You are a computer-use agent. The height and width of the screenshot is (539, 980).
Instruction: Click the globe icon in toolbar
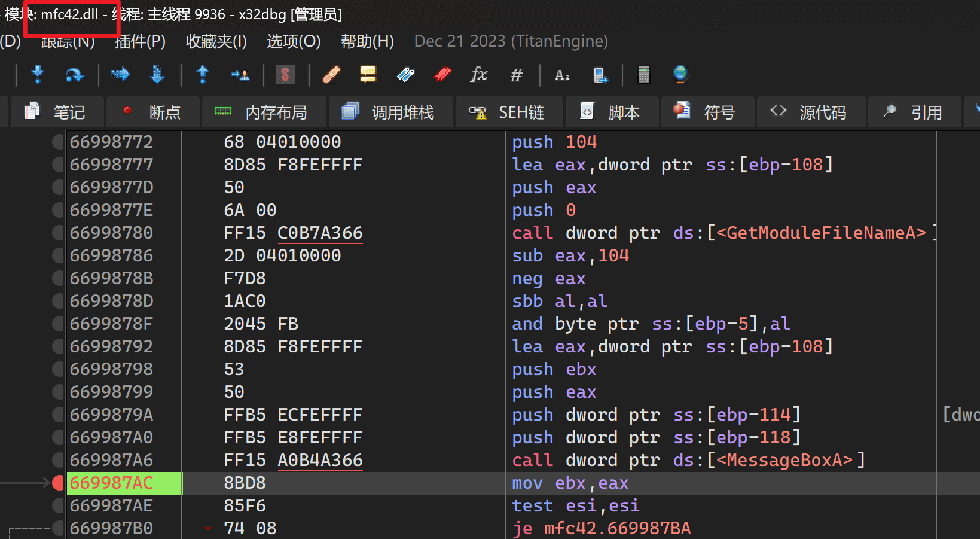680,74
